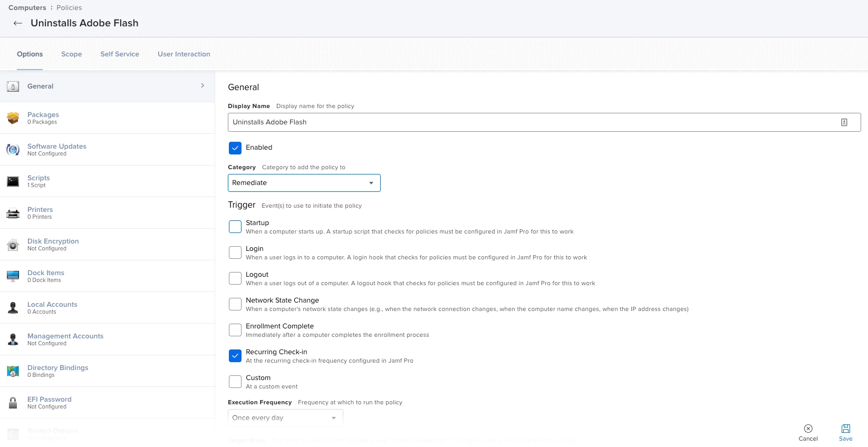Click into the Display Name text field
The image size is (868, 447).
pyautogui.click(x=544, y=122)
